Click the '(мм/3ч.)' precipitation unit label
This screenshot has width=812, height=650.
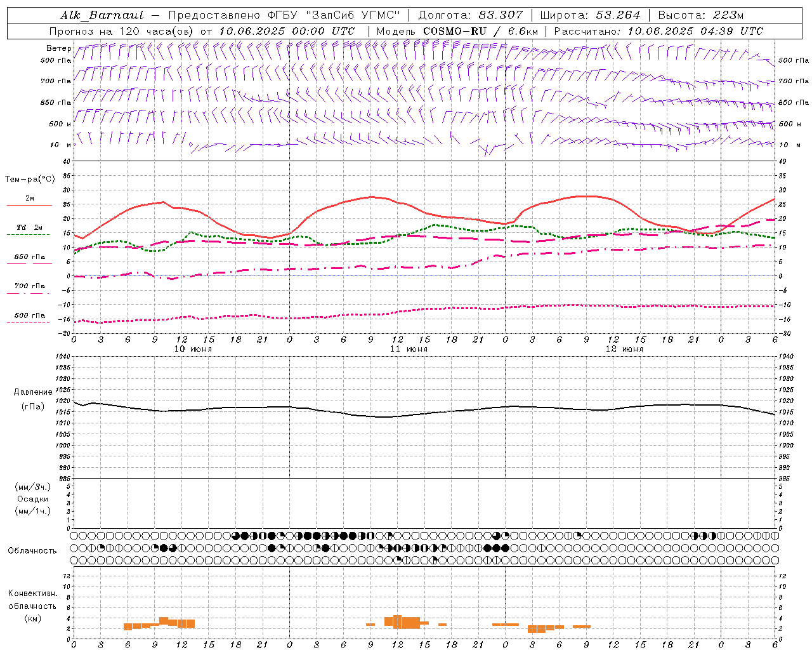coord(33,487)
